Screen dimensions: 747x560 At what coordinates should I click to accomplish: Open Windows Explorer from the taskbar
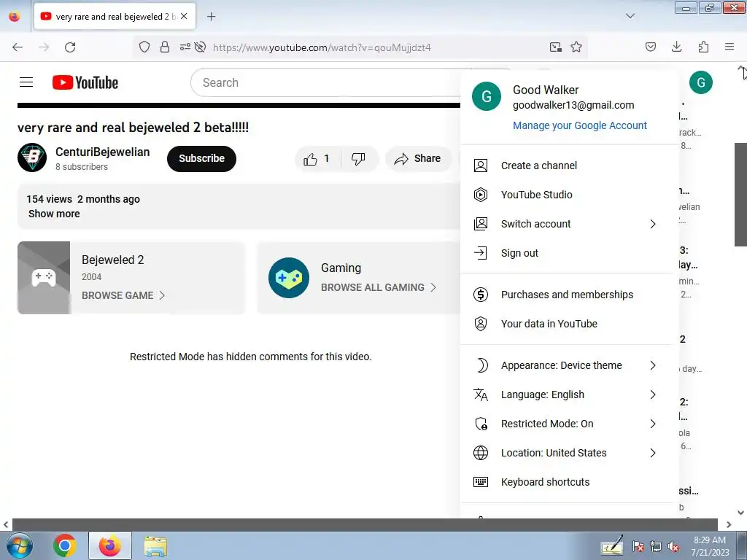(155, 547)
